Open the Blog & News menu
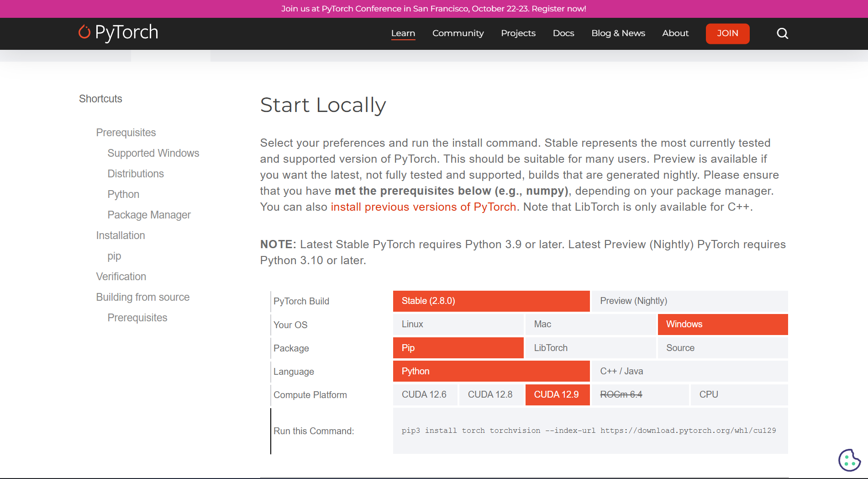The height and width of the screenshot is (479, 868). coord(618,33)
